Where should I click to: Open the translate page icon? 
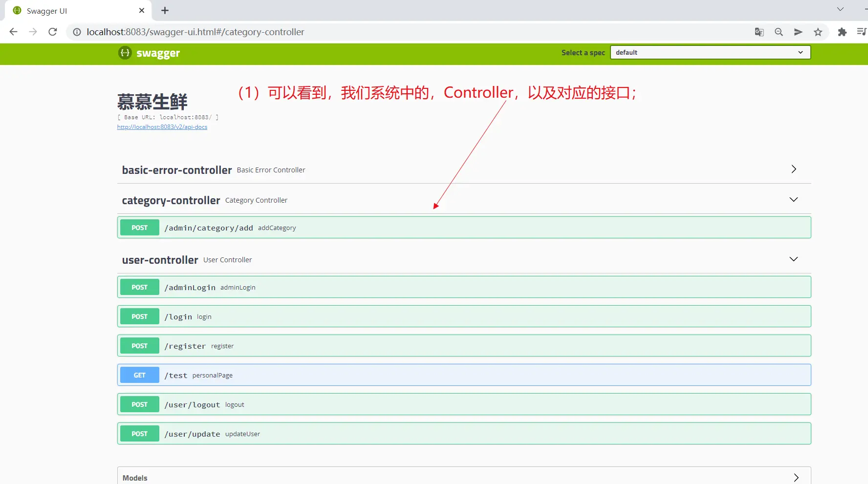click(x=759, y=32)
